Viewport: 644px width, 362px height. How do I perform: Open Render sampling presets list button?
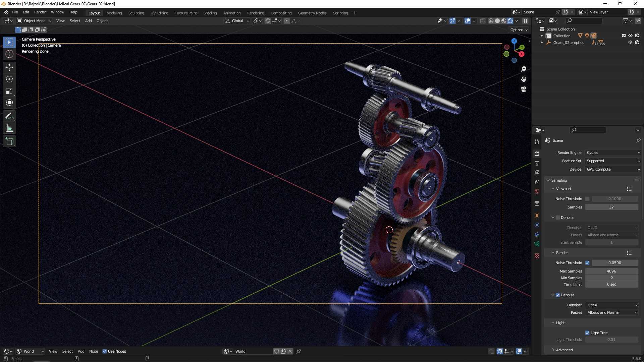[629, 253]
